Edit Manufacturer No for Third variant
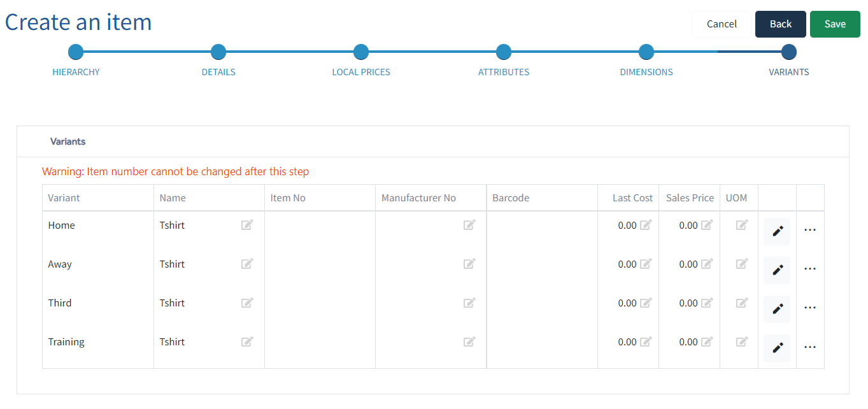 tap(469, 303)
